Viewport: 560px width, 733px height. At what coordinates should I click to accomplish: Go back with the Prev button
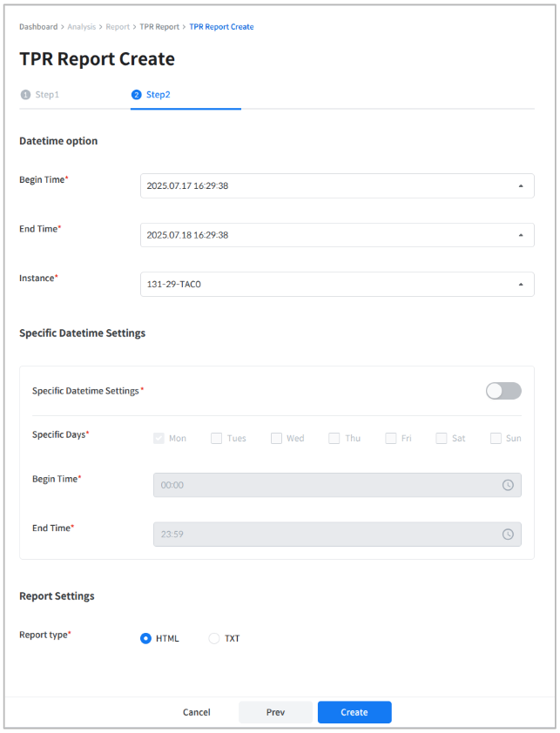pyautogui.click(x=275, y=712)
